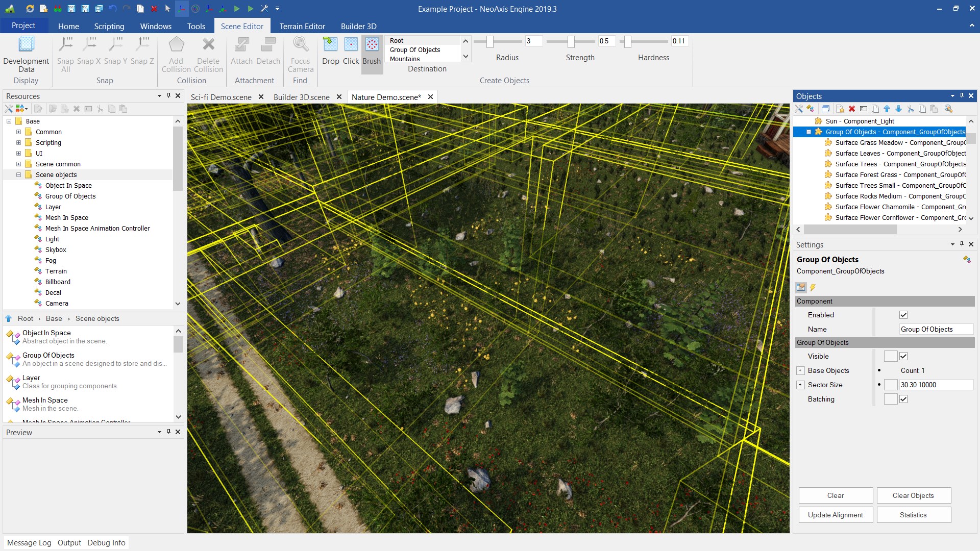Select the Brush create-objects tool
Image resolution: width=980 pixels, height=551 pixels.
click(372, 51)
